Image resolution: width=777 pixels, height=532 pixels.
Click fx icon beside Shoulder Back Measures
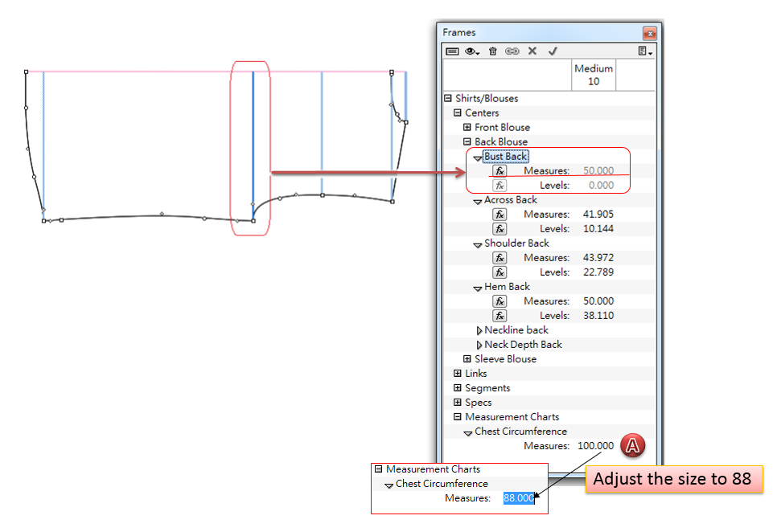(x=499, y=258)
